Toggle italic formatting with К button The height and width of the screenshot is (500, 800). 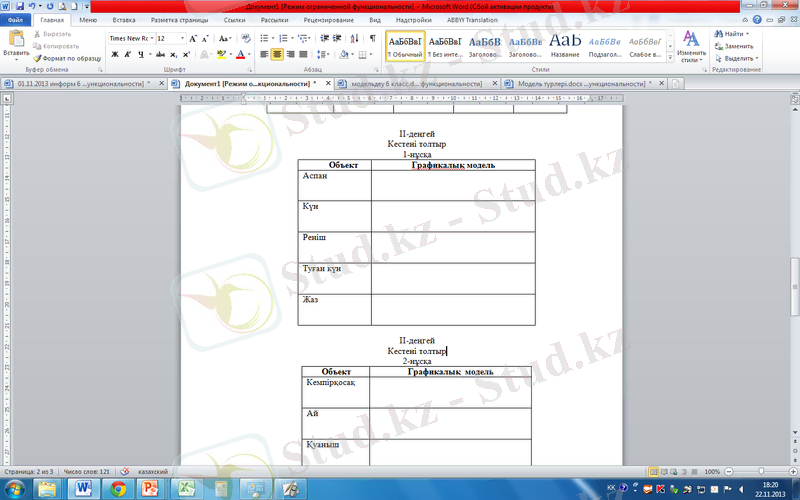[128, 54]
